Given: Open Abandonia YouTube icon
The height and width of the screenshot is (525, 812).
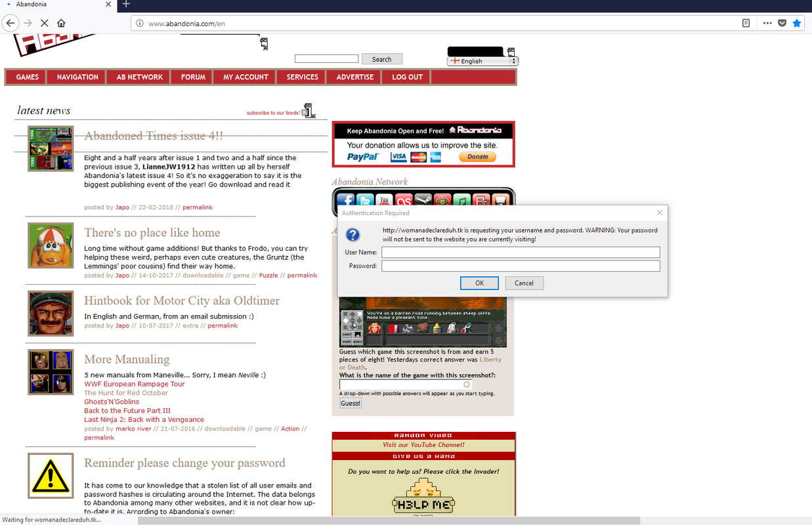Looking at the screenshot, I should 384,201.
